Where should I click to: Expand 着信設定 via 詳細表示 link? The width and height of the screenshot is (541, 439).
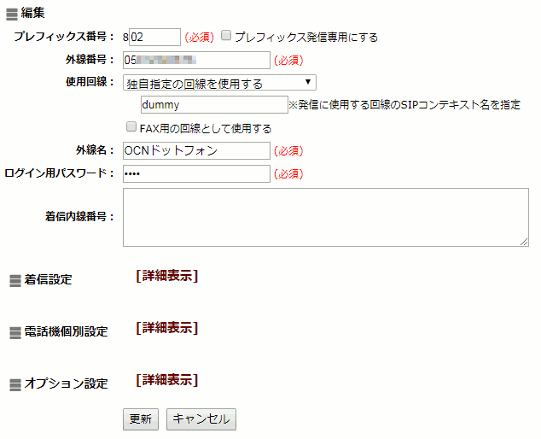coord(167,276)
